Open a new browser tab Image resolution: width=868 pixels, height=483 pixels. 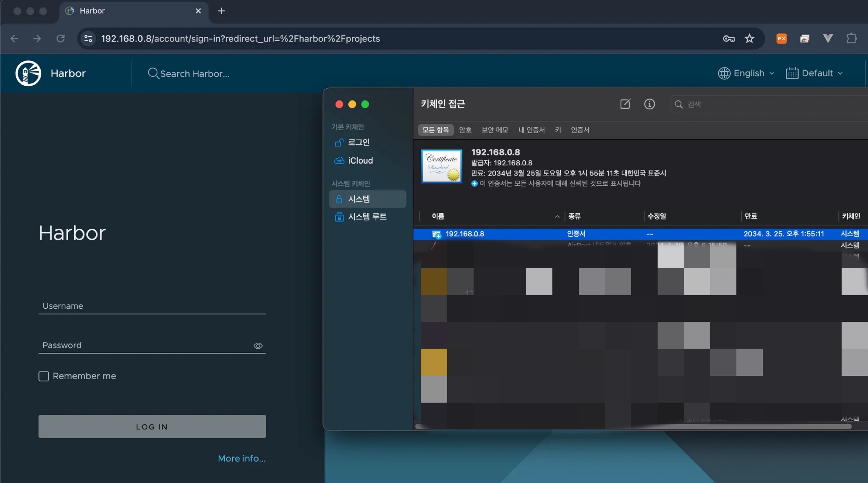coord(221,11)
